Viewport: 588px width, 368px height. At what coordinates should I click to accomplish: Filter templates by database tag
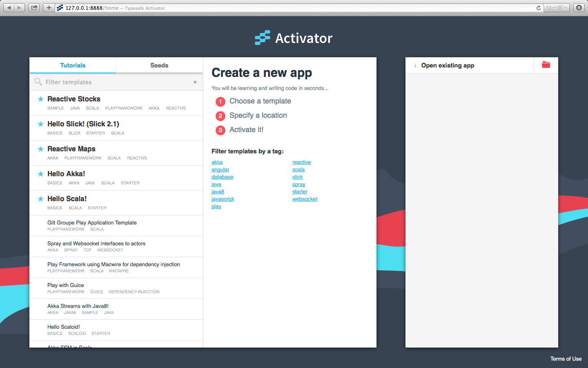(x=222, y=177)
